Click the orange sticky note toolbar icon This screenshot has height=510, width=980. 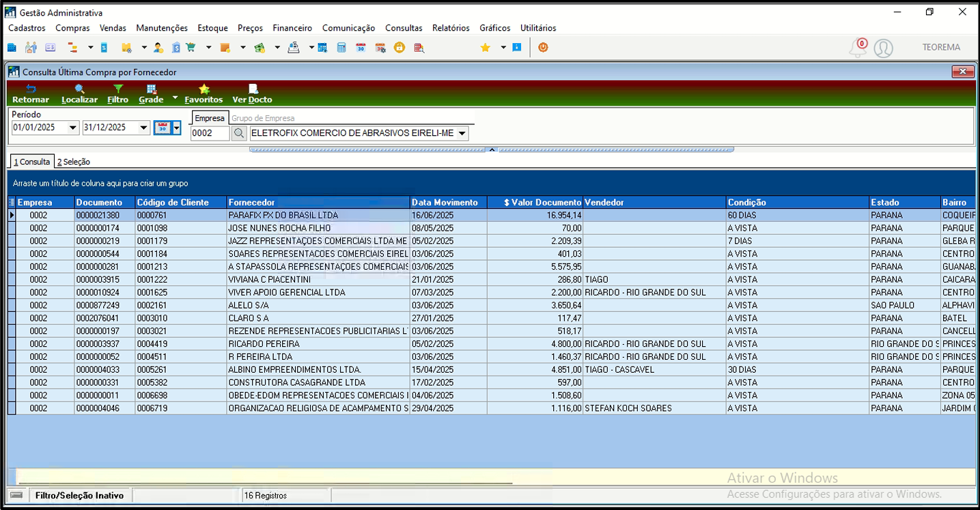(x=225, y=48)
